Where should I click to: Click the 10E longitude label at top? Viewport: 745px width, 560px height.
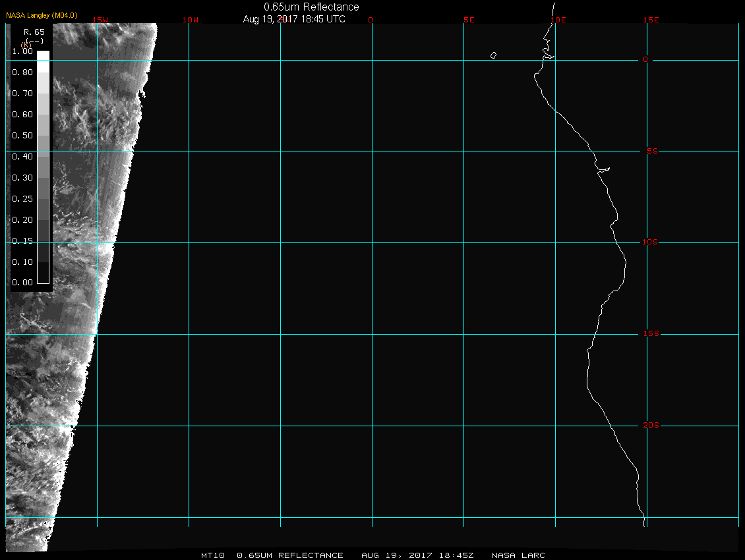[558, 20]
